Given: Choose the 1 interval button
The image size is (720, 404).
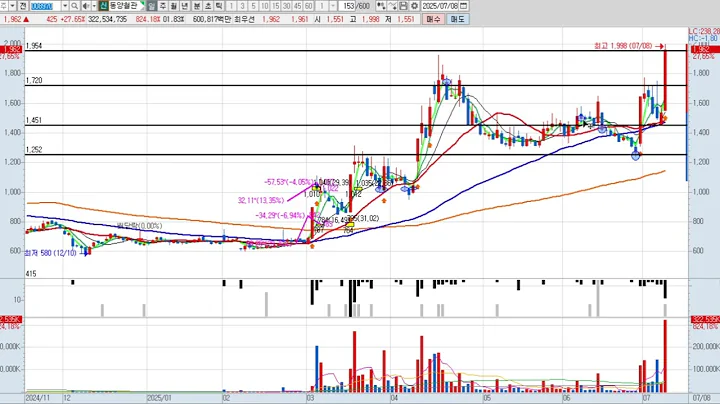Looking at the screenshot, I should pyautogui.click(x=231, y=6).
